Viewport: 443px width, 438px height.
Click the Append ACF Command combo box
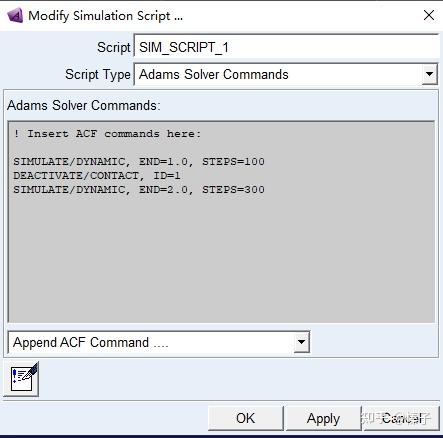coord(159,342)
